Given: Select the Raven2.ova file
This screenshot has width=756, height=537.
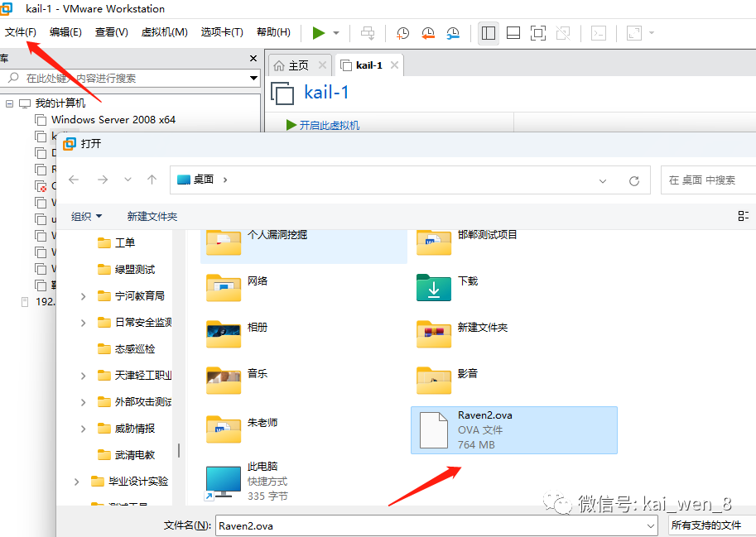Looking at the screenshot, I should [514, 430].
